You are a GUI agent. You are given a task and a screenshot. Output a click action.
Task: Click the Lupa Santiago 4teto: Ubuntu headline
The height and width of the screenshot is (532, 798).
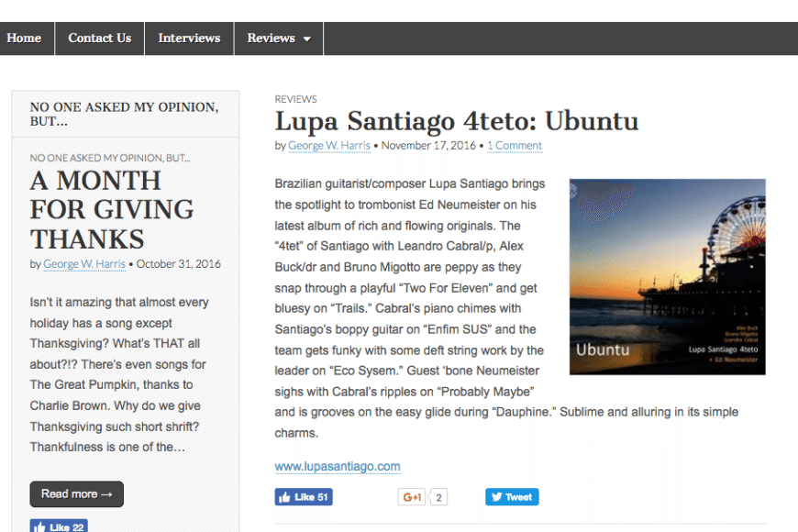point(457,121)
